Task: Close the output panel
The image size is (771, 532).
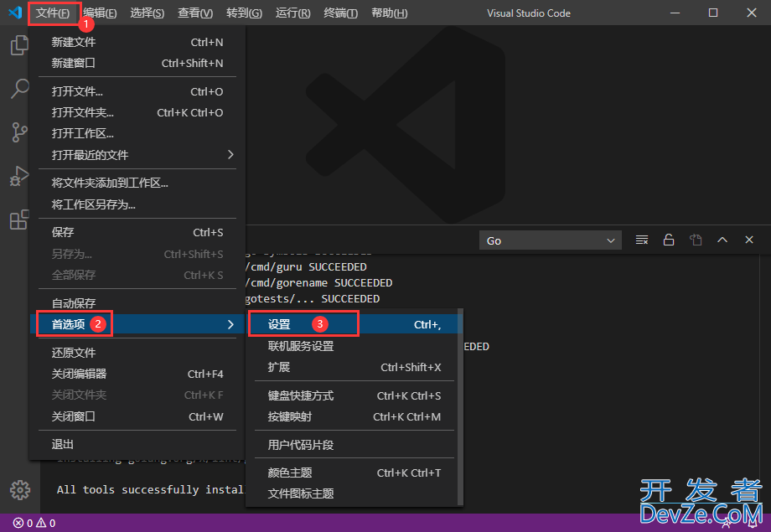Action: point(749,240)
